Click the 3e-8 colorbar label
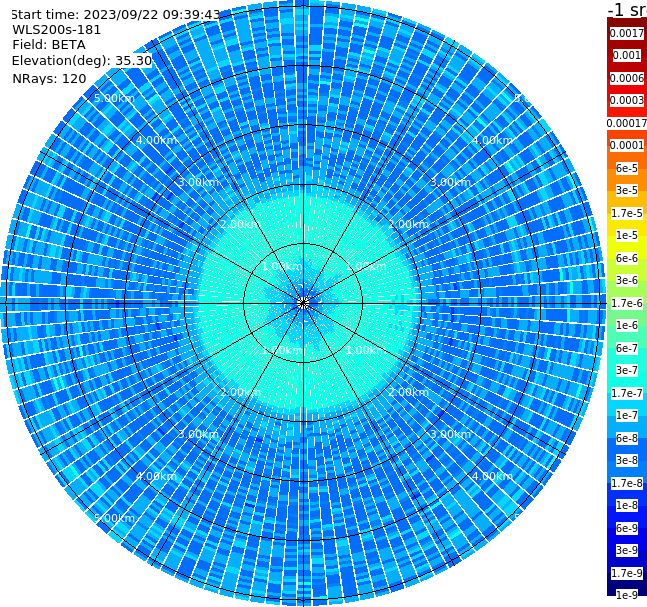The image size is (647, 607). point(627,460)
